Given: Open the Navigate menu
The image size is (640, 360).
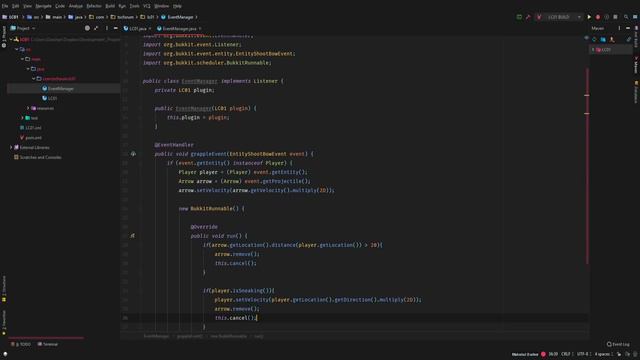Looking at the screenshot, I should pyautogui.click(x=43, y=6).
